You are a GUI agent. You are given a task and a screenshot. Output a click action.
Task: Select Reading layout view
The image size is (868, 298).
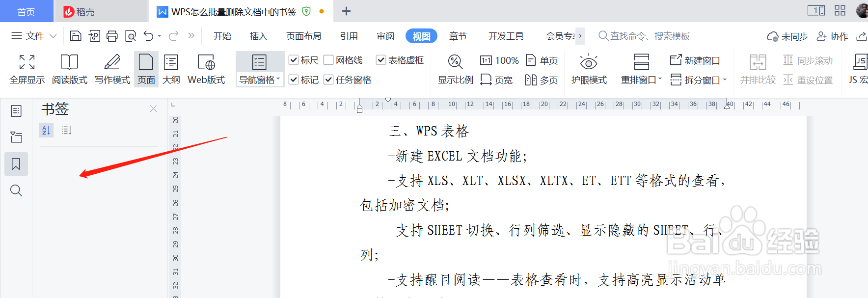(69, 69)
